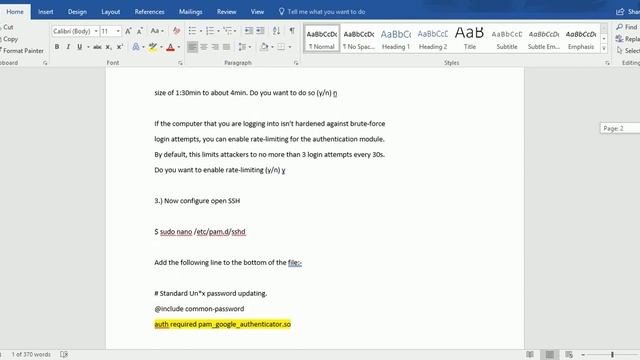Open Paragraph dialog launcher
Screen dimensions: 640x360
point(296,63)
